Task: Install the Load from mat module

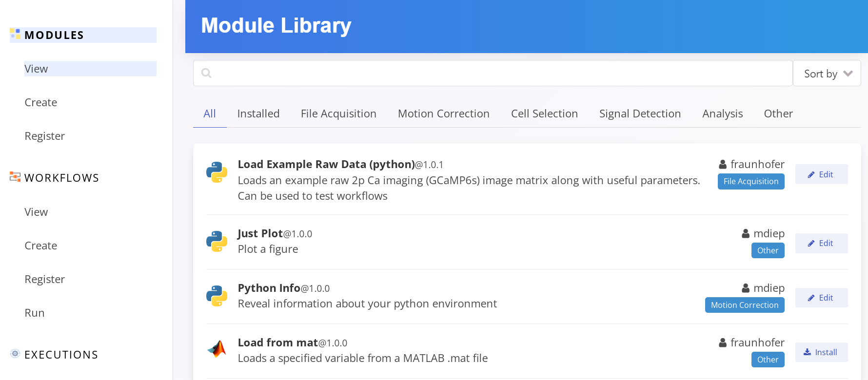Action: 821,352
